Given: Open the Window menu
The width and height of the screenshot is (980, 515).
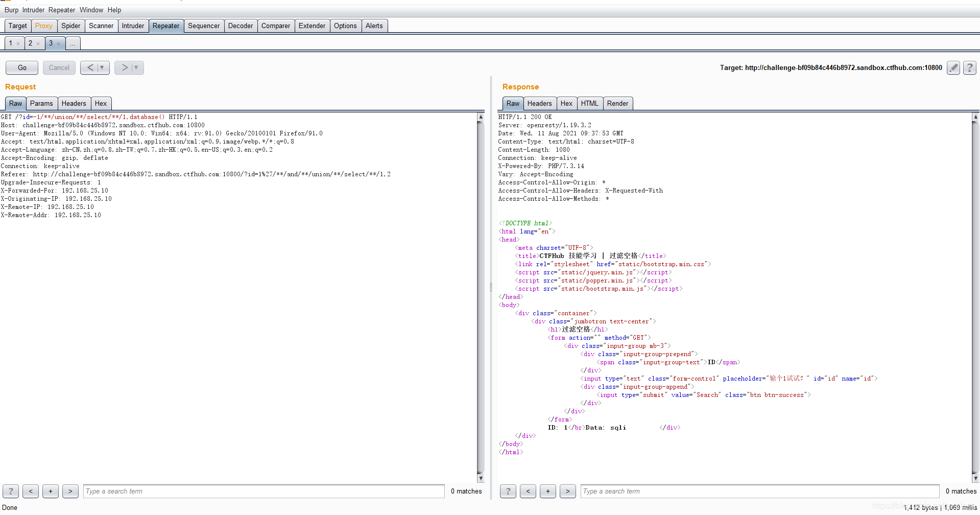Looking at the screenshot, I should click(x=91, y=10).
